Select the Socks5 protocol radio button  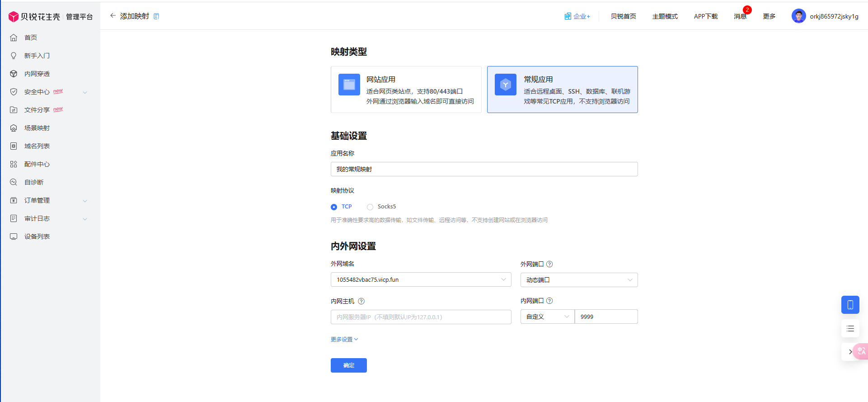click(370, 207)
